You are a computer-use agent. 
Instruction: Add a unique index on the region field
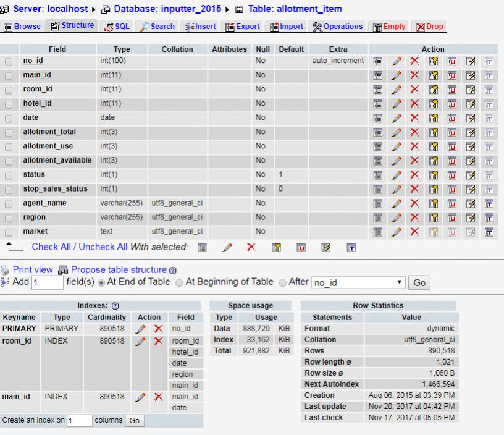(452, 218)
